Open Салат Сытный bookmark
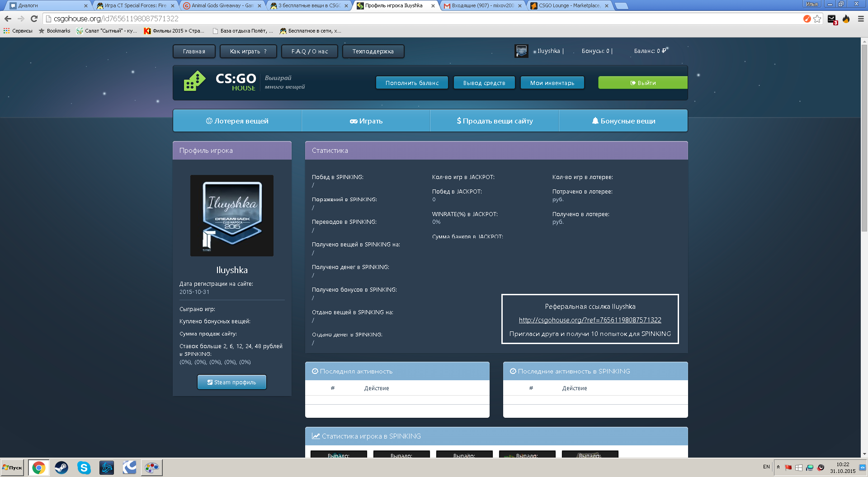 (x=107, y=31)
